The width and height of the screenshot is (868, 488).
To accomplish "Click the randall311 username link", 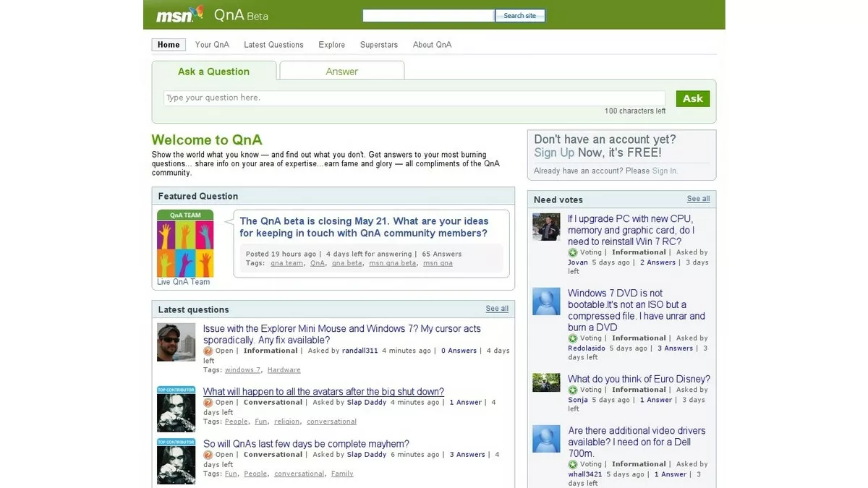I will (359, 351).
